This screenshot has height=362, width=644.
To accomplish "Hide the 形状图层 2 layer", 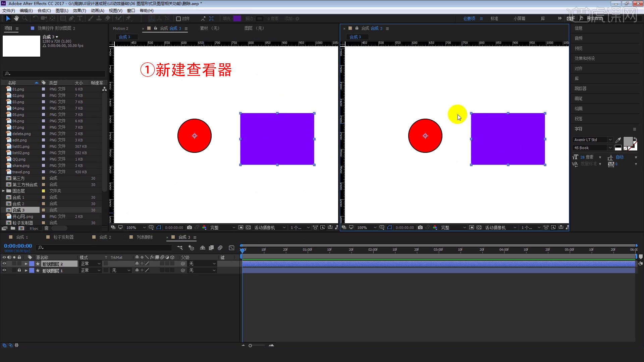I will point(4,263).
